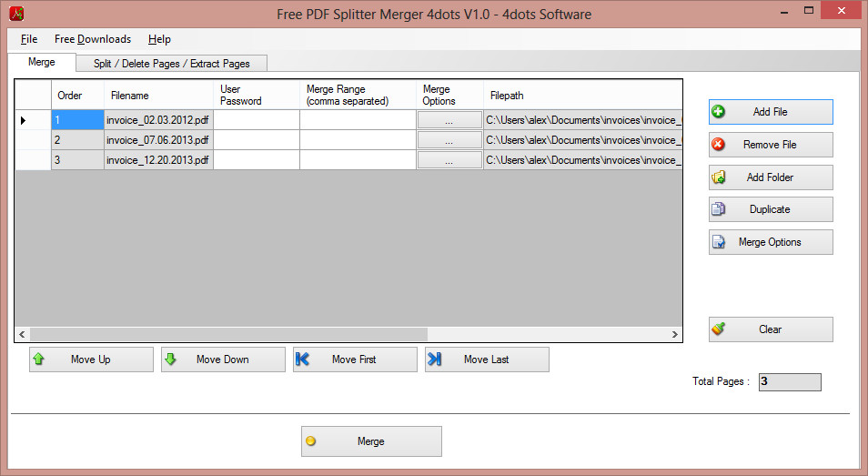The height and width of the screenshot is (476, 868).
Task: Click the green up arrow Move Up icon
Action: (39, 360)
